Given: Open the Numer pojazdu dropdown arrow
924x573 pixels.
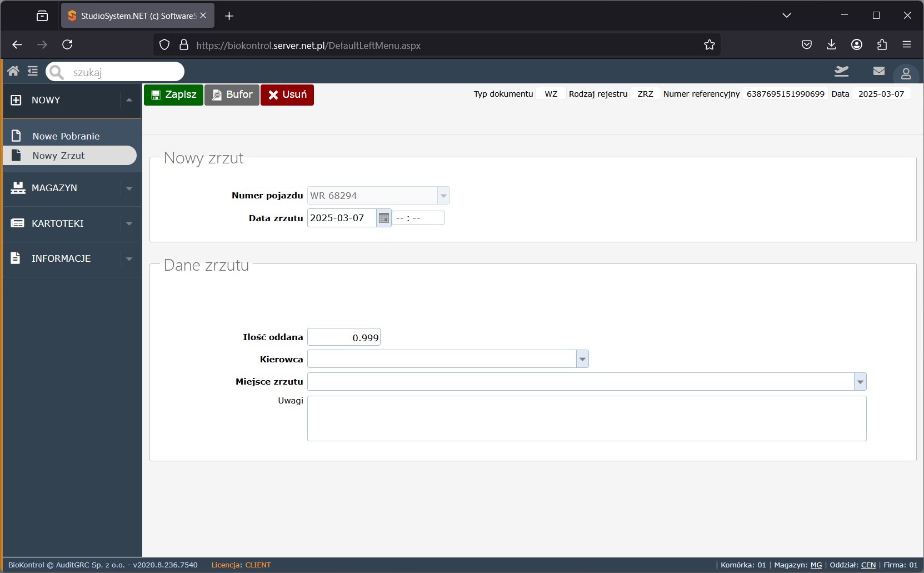Looking at the screenshot, I should [x=443, y=196].
